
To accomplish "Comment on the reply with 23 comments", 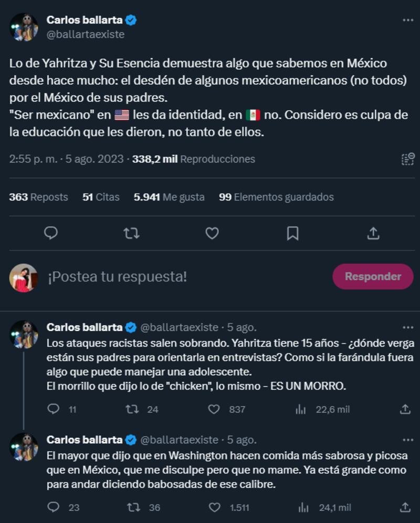I will [x=54, y=507].
